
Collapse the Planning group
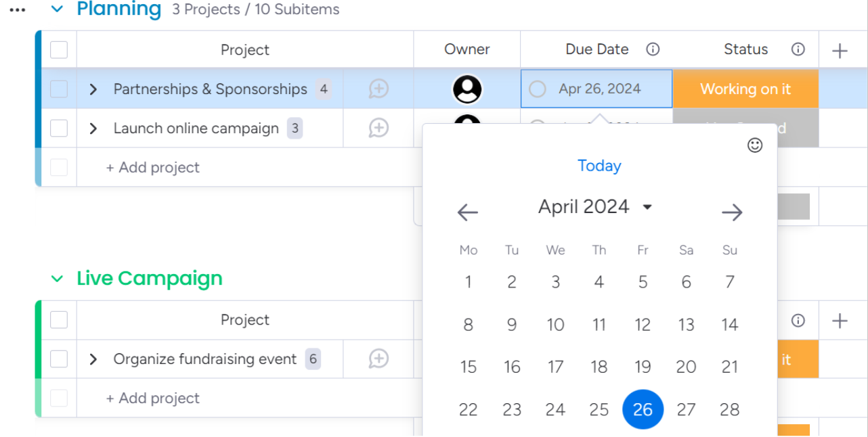point(57,9)
